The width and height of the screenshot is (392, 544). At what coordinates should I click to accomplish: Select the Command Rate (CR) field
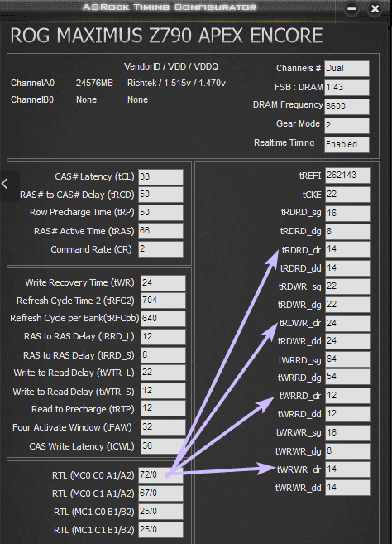pyautogui.click(x=160, y=249)
